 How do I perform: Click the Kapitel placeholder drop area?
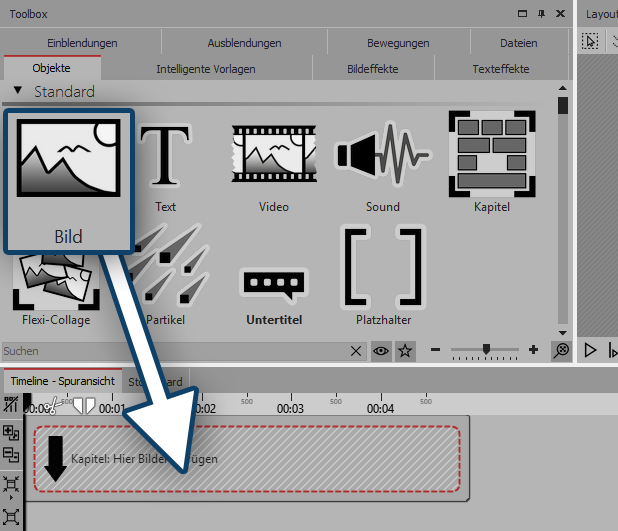coord(247,459)
